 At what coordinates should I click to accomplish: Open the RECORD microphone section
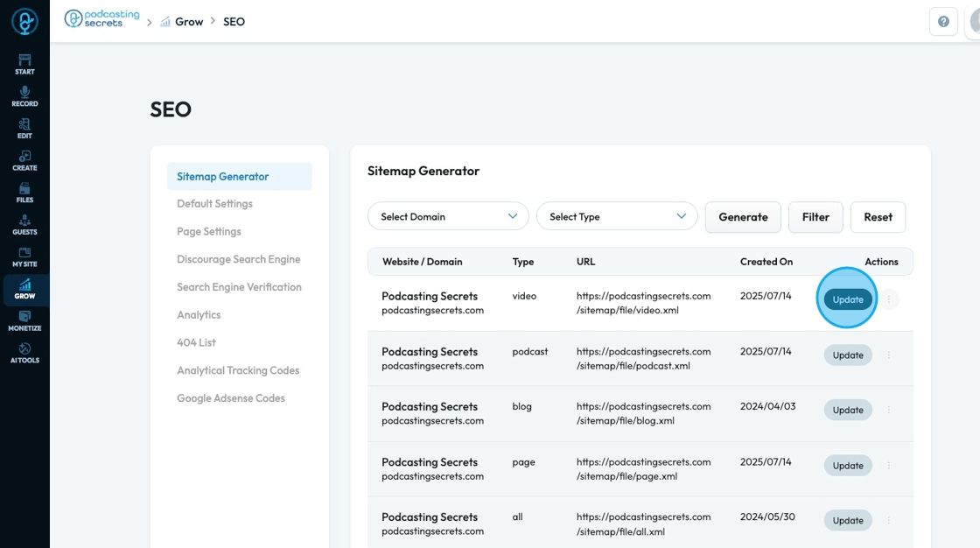(24, 96)
